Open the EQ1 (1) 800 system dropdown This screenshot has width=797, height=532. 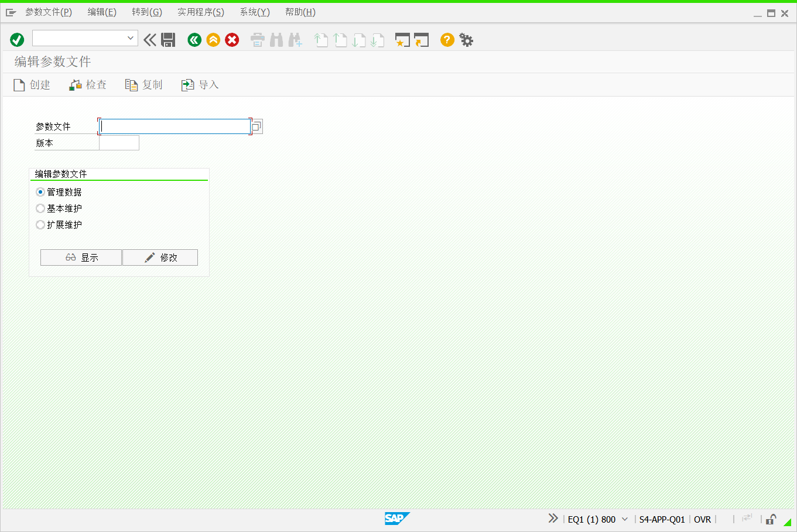coord(625,519)
